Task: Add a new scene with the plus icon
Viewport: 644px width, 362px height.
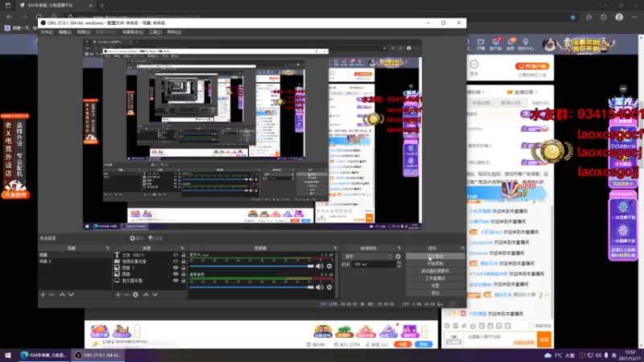Action: point(43,294)
